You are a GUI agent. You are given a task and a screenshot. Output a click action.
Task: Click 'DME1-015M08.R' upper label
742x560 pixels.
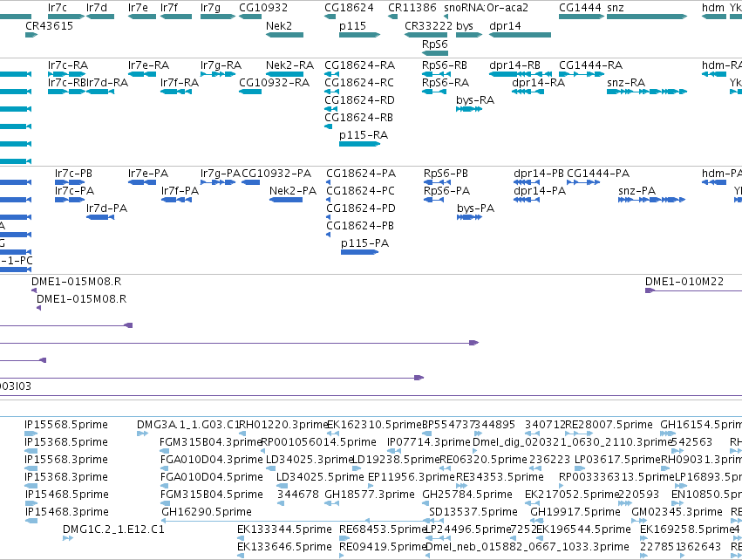pos(76,282)
